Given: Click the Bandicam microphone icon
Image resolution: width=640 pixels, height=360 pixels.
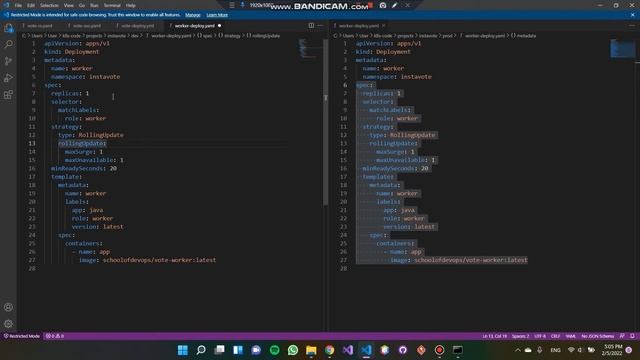Looking at the screenshot, I should [242, 5].
